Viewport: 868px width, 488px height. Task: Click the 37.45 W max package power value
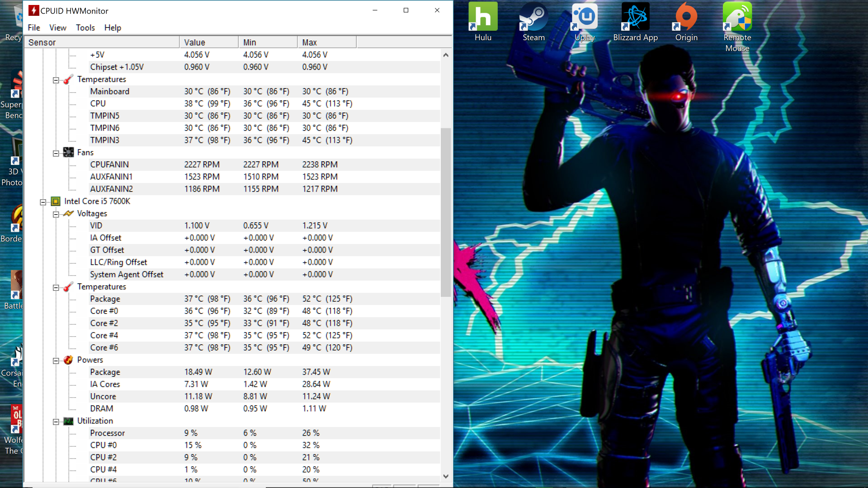pos(316,372)
